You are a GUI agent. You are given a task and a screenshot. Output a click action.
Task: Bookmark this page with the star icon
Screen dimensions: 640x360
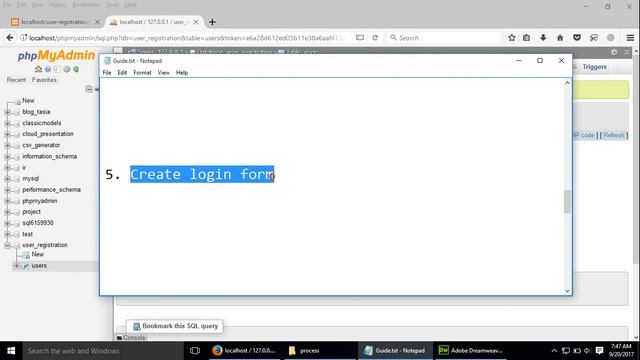click(511, 38)
